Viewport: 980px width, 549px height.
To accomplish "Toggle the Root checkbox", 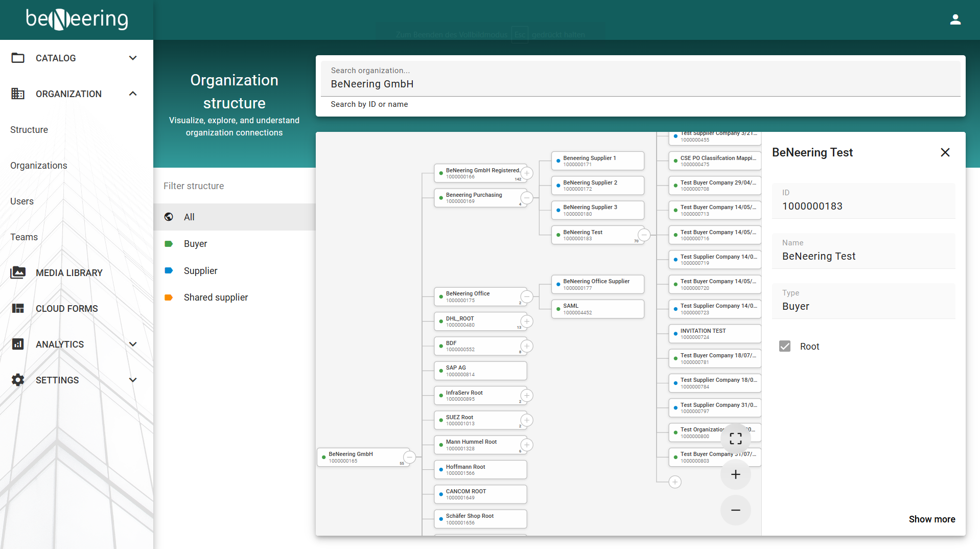I will point(785,346).
